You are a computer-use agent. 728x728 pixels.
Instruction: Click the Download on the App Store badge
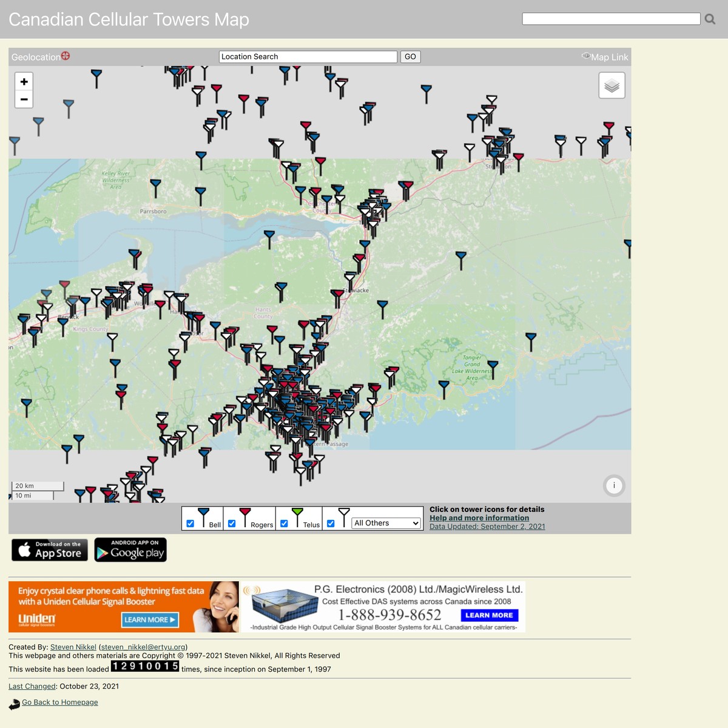pyautogui.click(x=50, y=550)
